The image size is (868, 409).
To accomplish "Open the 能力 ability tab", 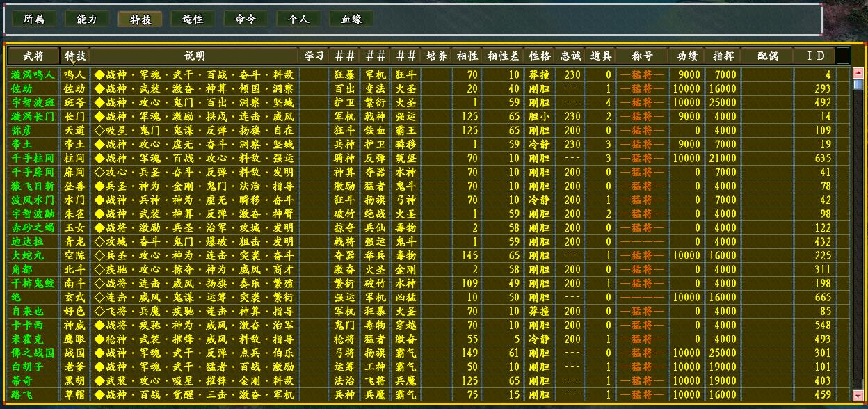I will pos(86,19).
